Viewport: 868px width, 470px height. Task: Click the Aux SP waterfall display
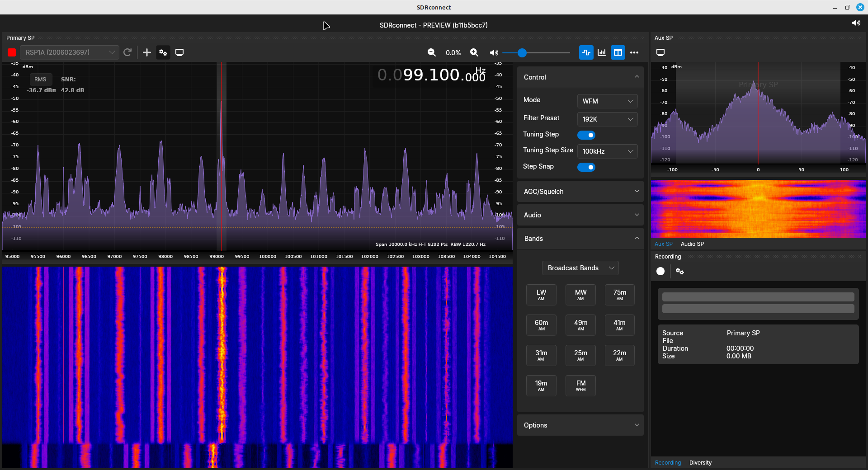click(758, 209)
